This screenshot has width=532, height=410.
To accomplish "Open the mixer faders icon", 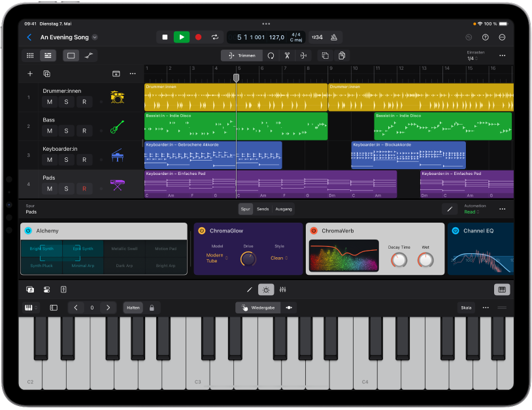I will click(x=282, y=290).
